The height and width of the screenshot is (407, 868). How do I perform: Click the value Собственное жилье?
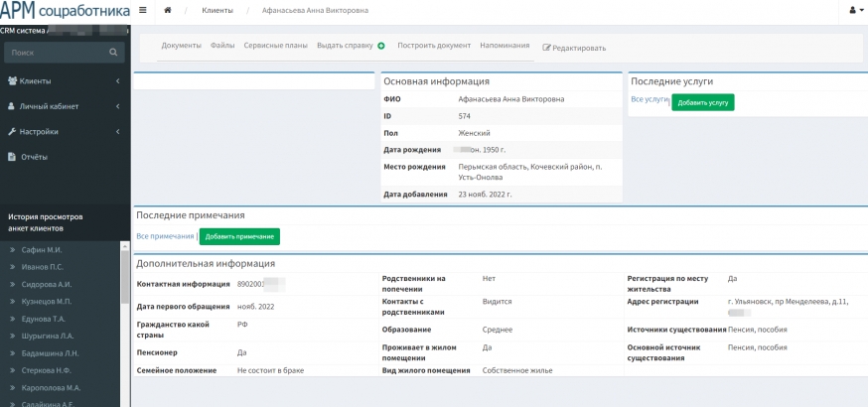click(517, 370)
